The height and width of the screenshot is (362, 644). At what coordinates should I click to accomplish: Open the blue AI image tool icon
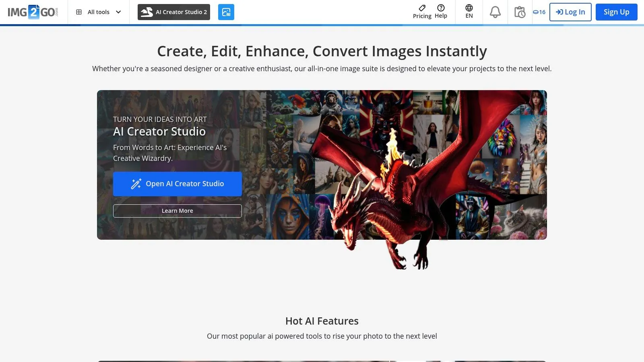pos(226,12)
